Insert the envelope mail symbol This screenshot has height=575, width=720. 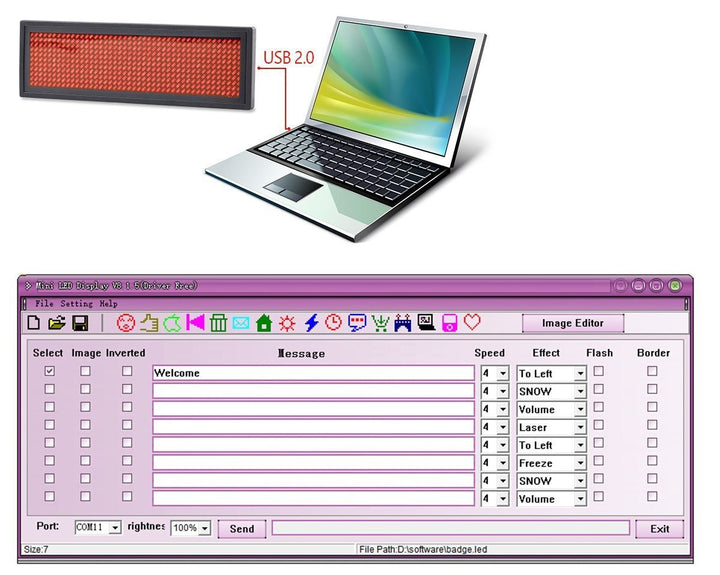[x=241, y=323]
